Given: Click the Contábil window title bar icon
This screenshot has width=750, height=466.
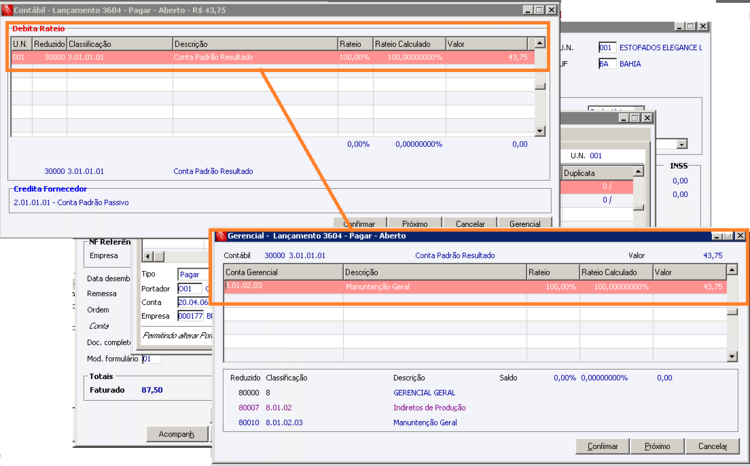Looking at the screenshot, I should [7, 10].
